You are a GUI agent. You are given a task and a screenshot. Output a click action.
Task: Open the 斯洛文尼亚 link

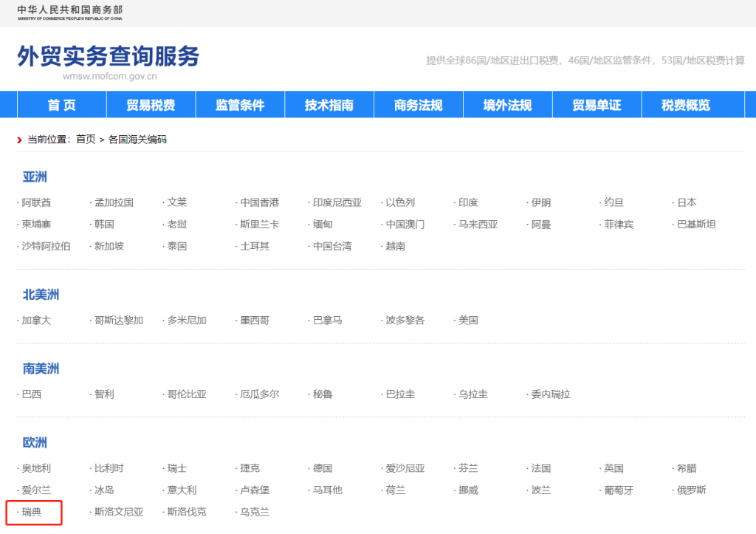pos(119,512)
